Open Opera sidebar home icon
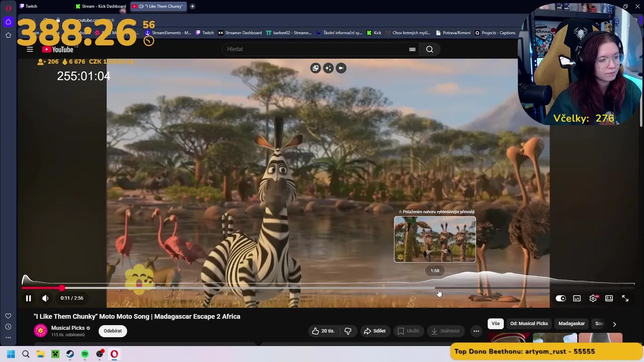This screenshot has width=644, height=362. [x=8, y=22]
